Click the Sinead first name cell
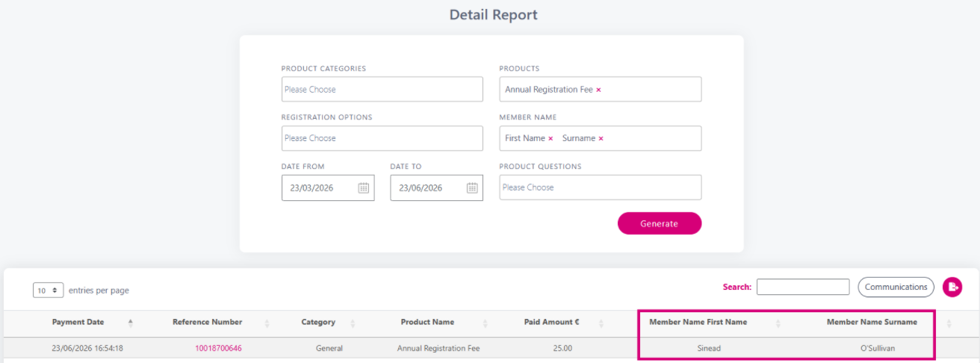 click(708, 348)
